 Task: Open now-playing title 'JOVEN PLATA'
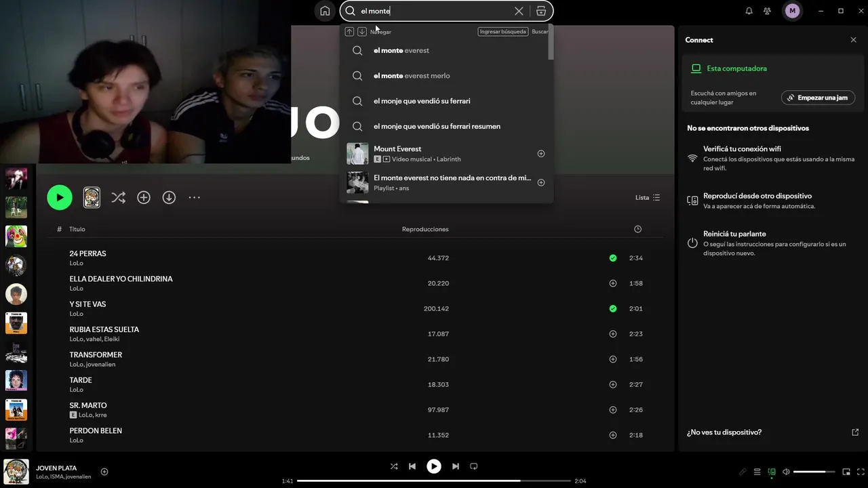coord(56,468)
